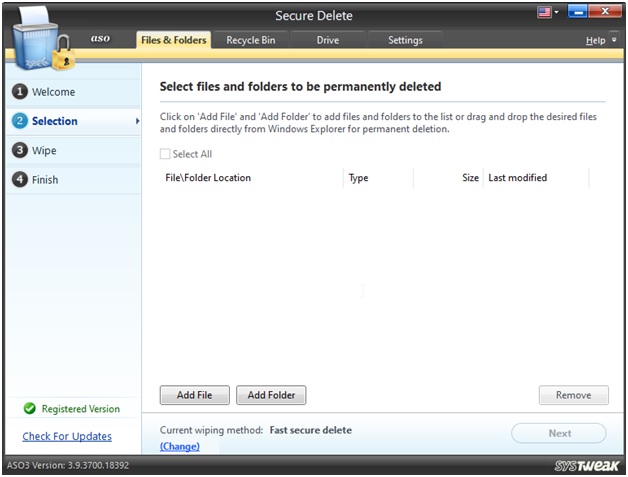628x477 pixels.
Task: Tick the Select All checkbox
Action: point(166,154)
